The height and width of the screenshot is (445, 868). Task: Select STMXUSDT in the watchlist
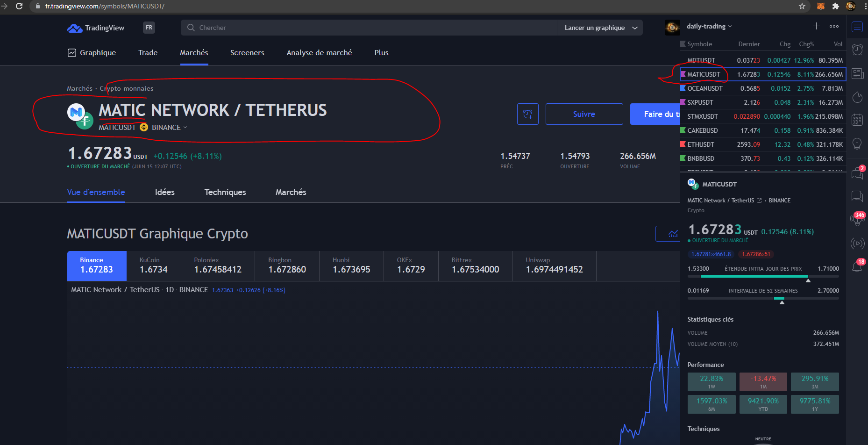(763, 116)
